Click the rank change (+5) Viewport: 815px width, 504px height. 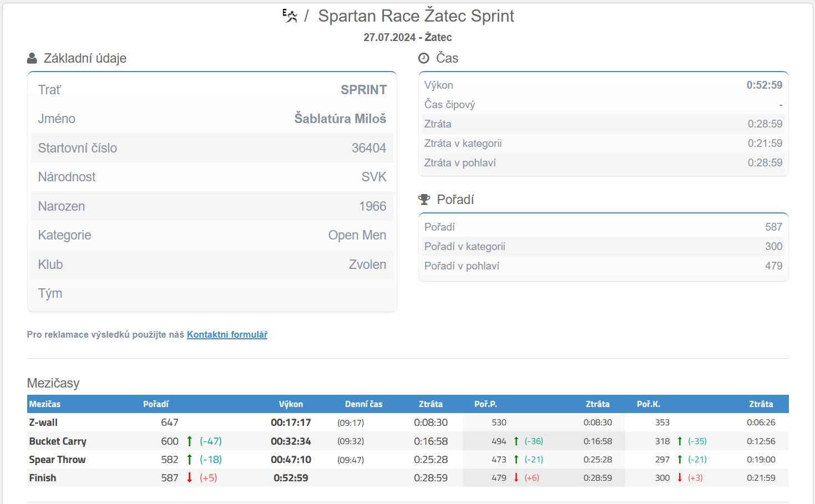209,478
